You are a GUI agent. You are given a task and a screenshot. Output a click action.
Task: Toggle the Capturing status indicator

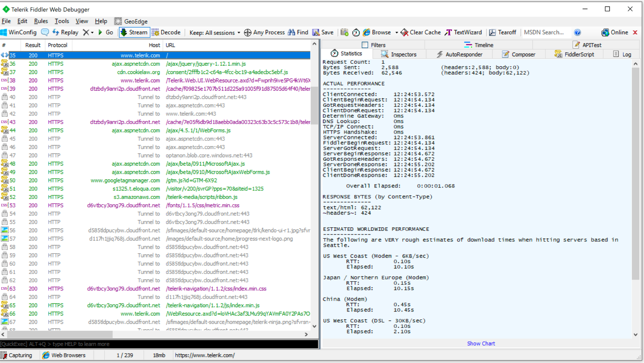[x=16, y=355]
